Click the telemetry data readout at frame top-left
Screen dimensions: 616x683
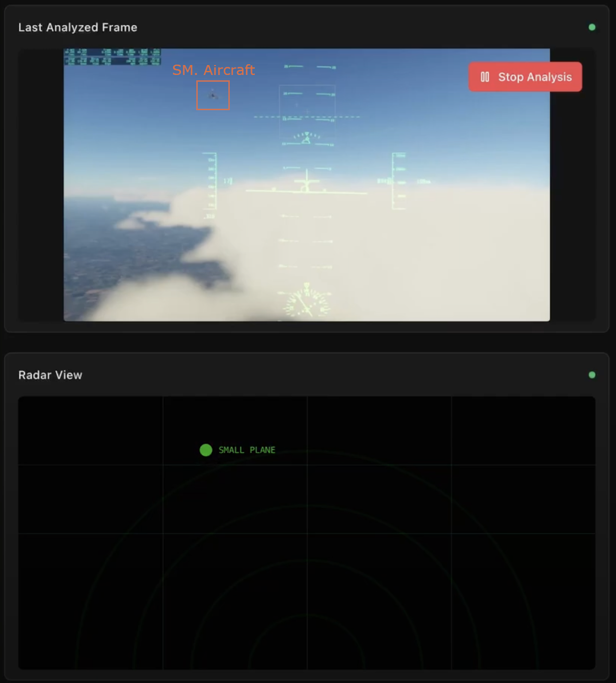coord(112,57)
